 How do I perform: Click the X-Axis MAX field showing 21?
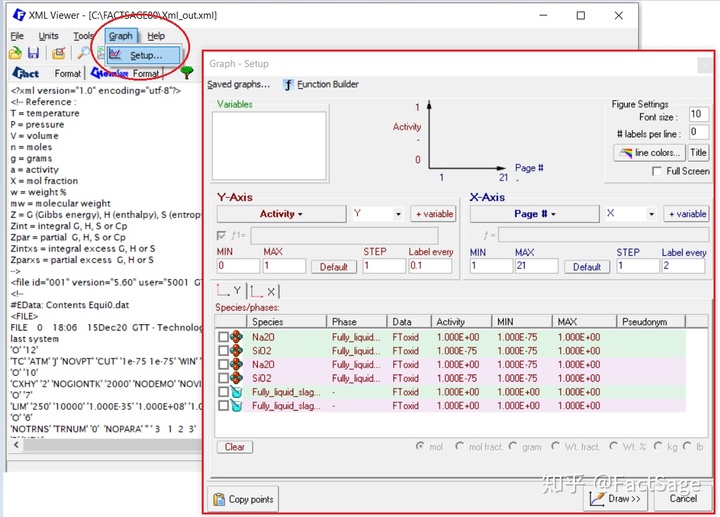[x=536, y=266]
